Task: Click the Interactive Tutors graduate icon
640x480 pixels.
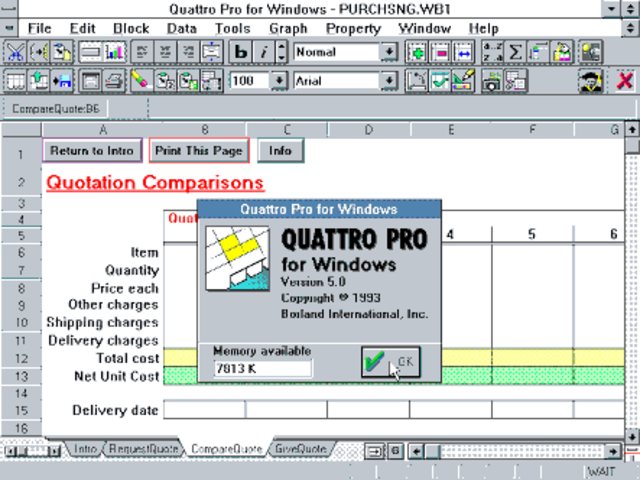Action: [590, 81]
